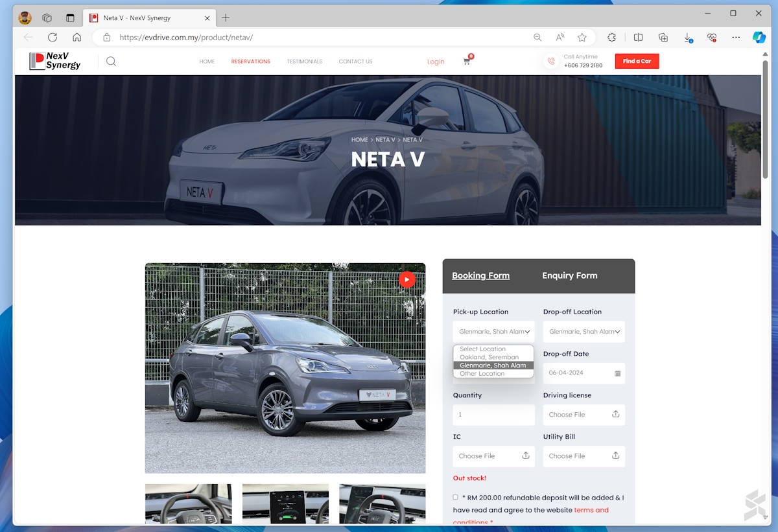Open the shopping cart icon in header
Screen dimensions: 778x532
pos(467,62)
